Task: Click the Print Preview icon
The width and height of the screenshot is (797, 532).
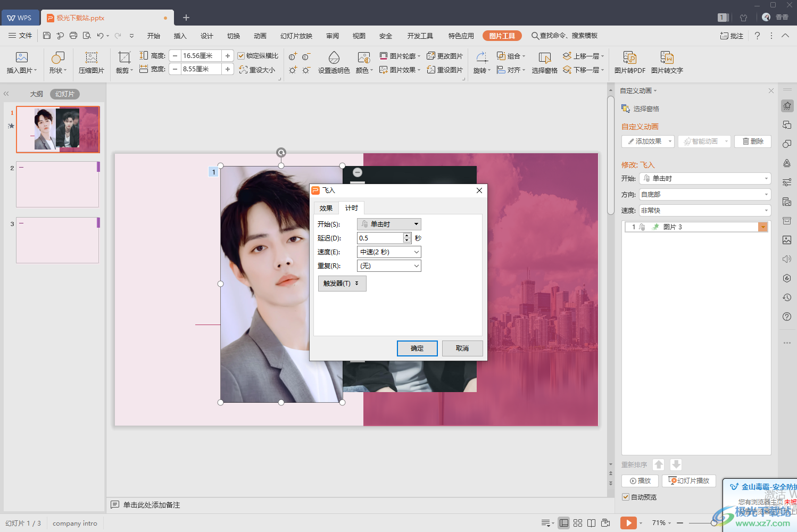Action: 87,36
